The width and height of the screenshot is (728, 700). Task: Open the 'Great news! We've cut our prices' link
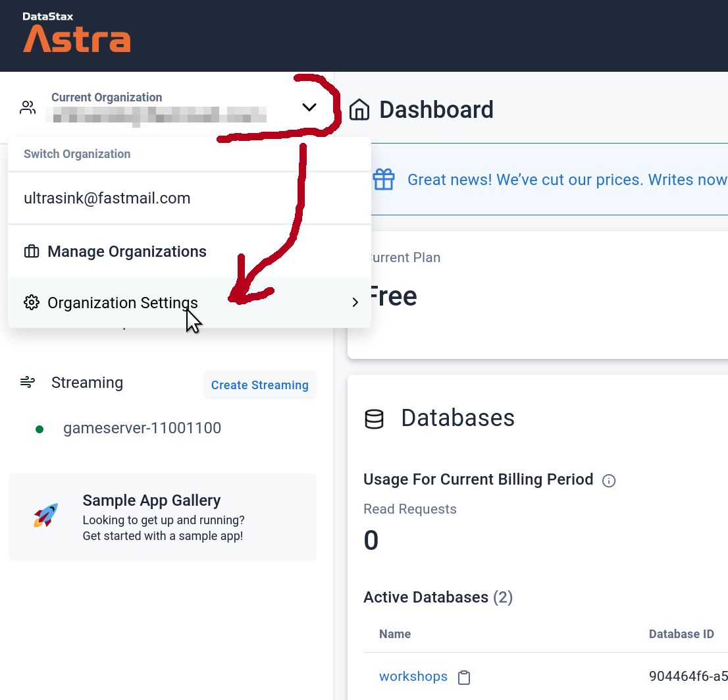pos(567,180)
